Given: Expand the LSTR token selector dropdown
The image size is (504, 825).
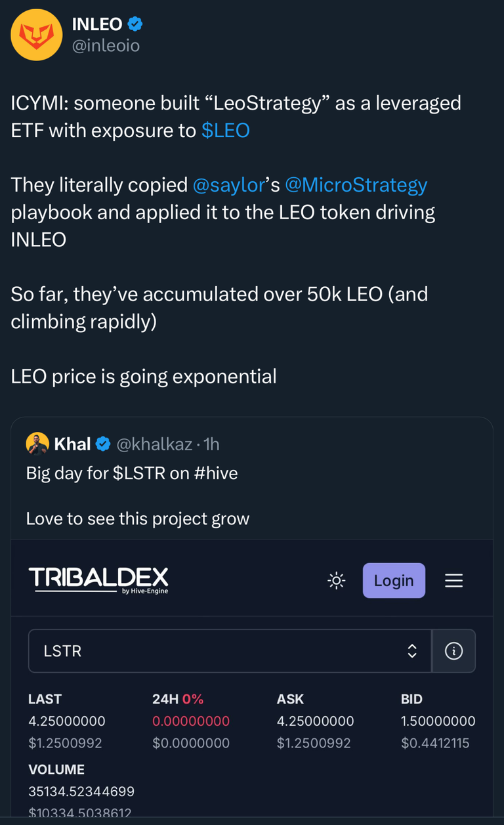Looking at the screenshot, I should click(x=230, y=651).
